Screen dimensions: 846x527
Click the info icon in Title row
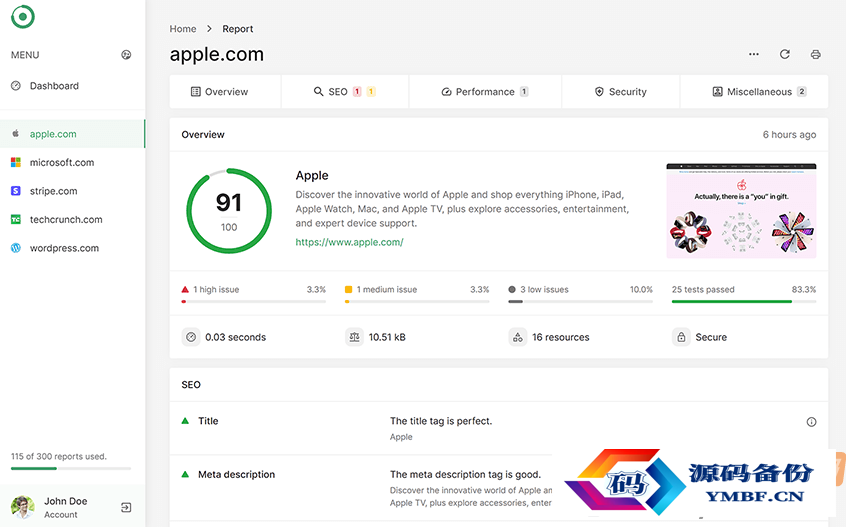pyautogui.click(x=811, y=422)
